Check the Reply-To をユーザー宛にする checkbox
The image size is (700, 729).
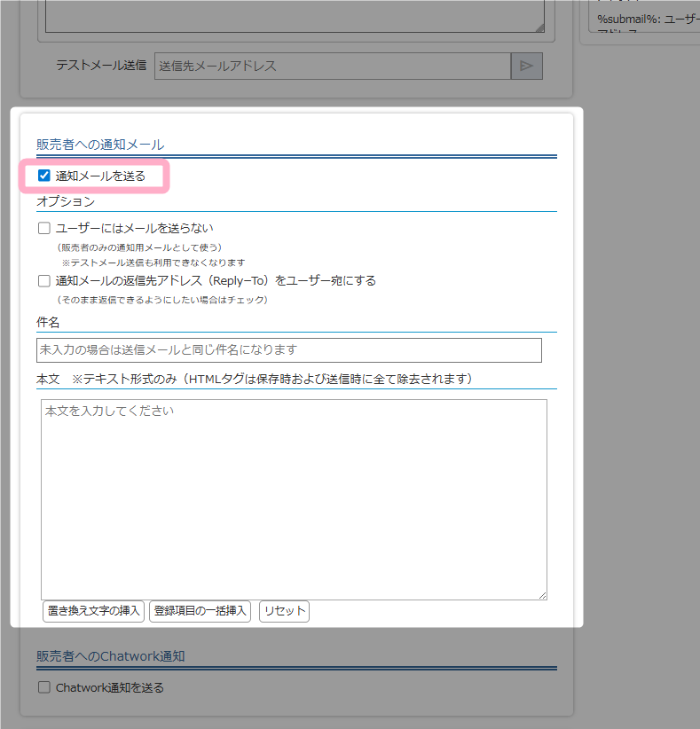click(x=44, y=280)
